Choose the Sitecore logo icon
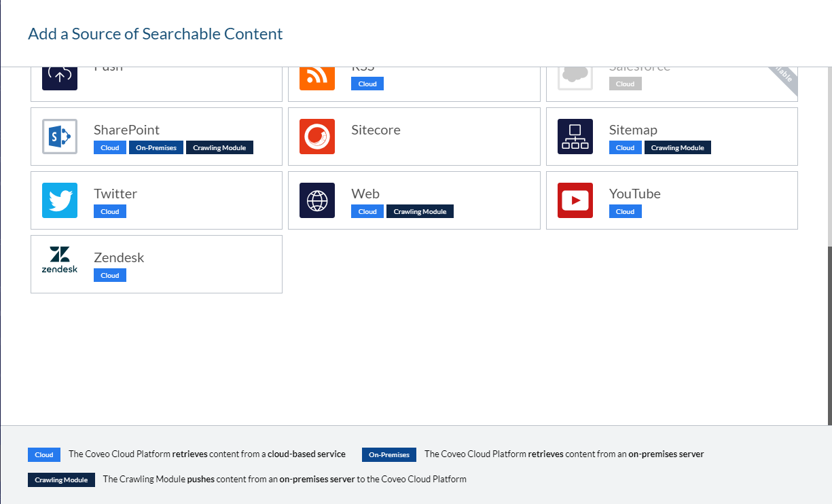 tap(317, 137)
